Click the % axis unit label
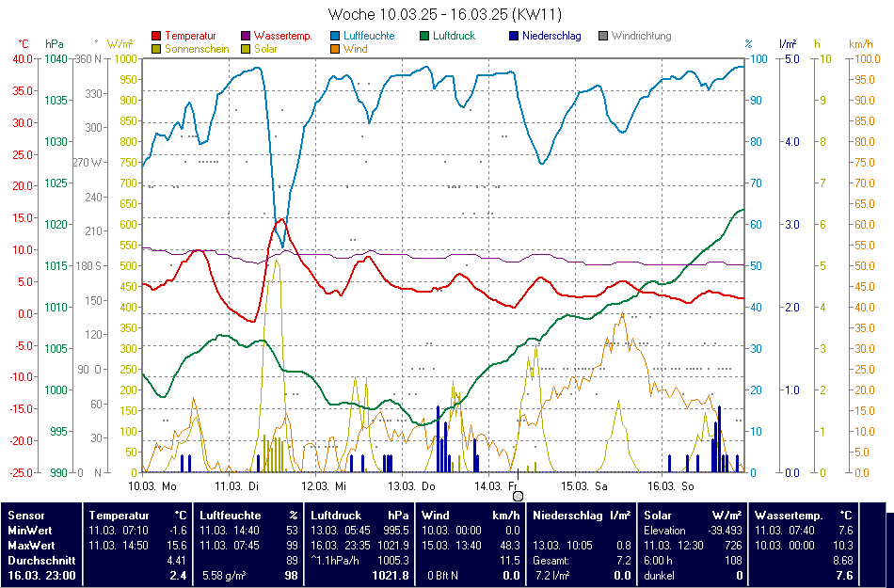Screen dimensions: 894x588 [x=749, y=44]
